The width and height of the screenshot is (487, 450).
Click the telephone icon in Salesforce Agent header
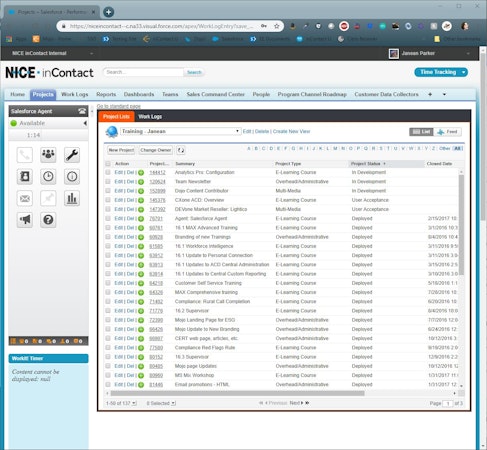(x=82, y=111)
